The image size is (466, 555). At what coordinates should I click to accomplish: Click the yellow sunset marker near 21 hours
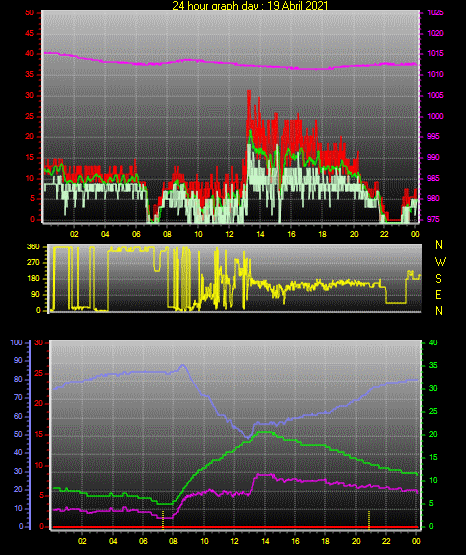click(x=369, y=520)
